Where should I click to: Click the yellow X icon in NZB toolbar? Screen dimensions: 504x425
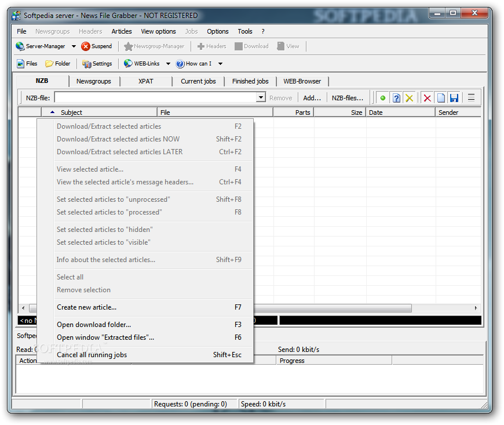click(x=409, y=98)
